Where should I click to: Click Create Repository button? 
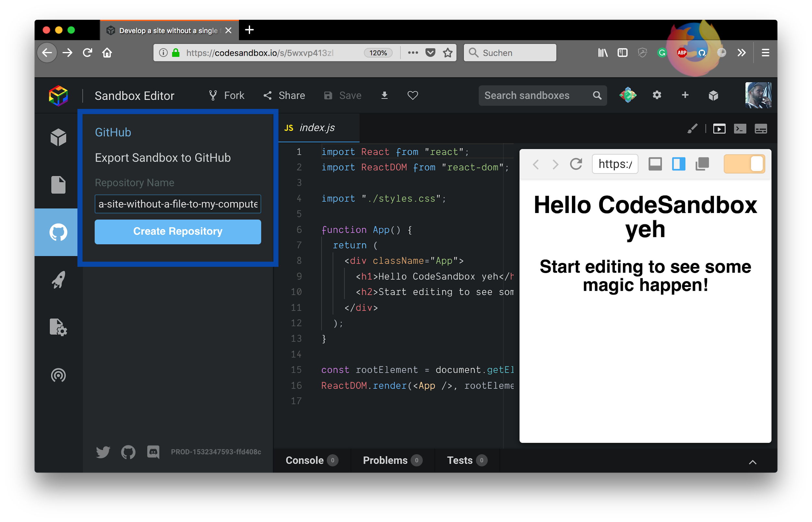coord(178,231)
